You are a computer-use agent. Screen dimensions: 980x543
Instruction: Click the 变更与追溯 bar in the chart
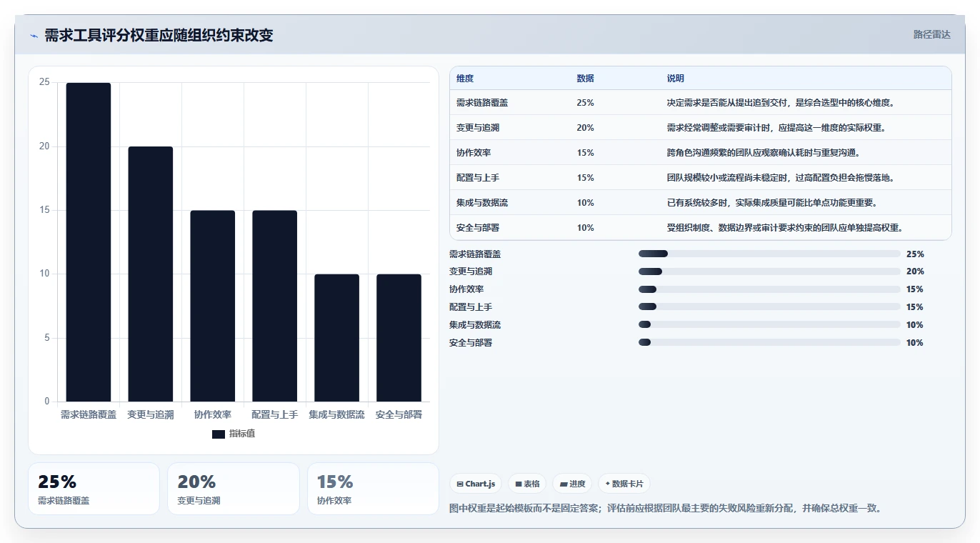point(151,274)
